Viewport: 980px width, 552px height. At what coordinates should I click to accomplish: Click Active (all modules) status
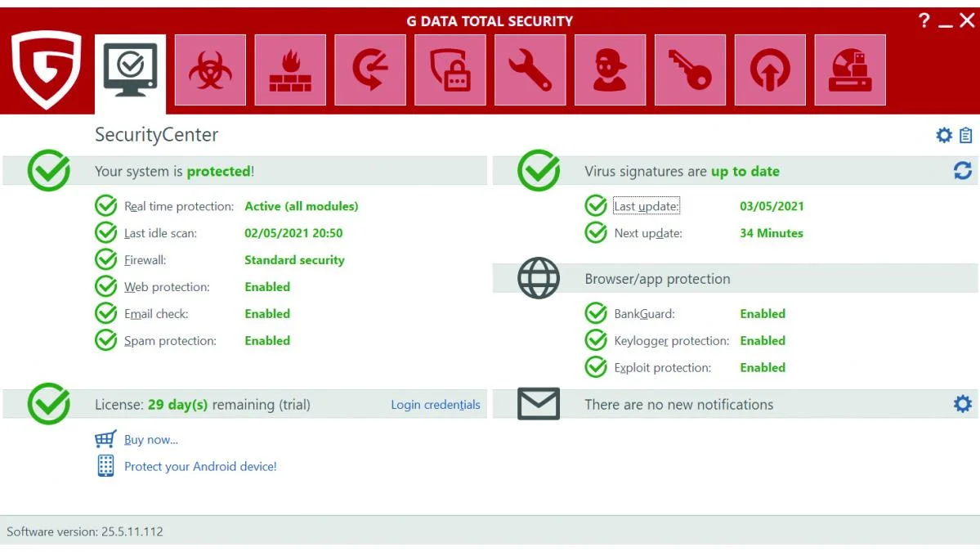(302, 206)
